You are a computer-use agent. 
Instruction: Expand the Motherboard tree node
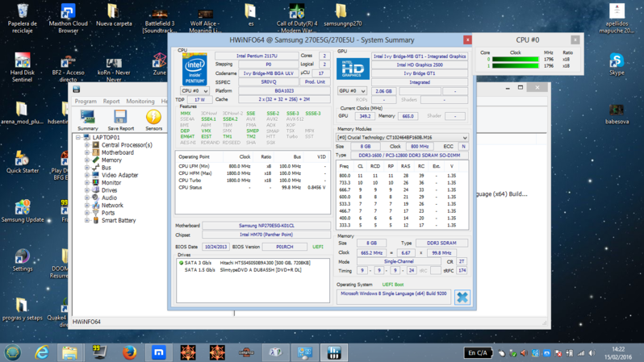point(87,152)
